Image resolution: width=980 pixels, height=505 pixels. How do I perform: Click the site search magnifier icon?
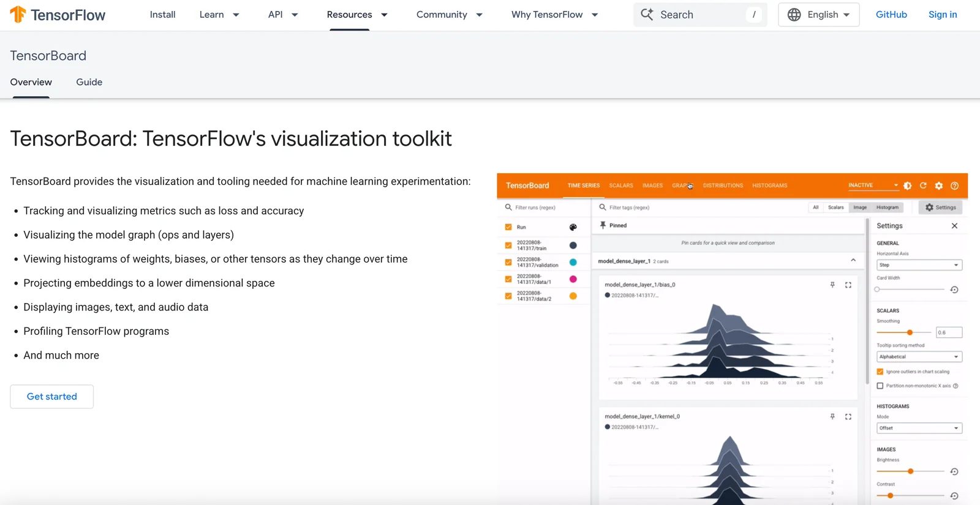(x=647, y=14)
